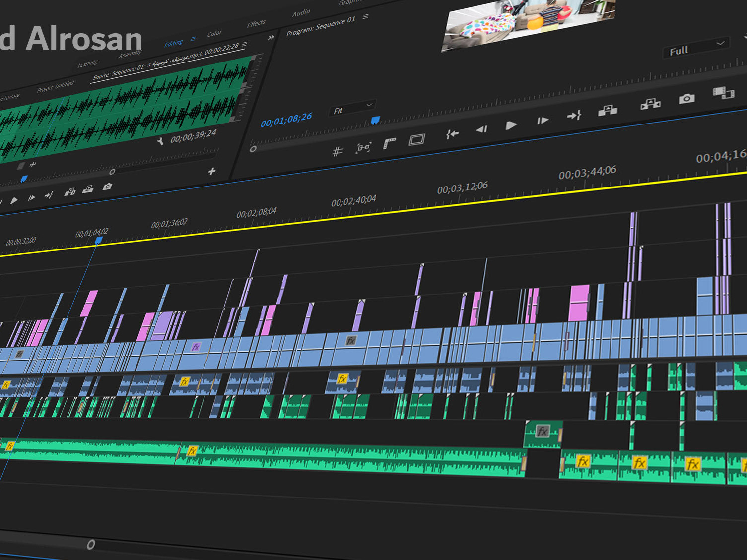The width and height of the screenshot is (747, 560).
Task: Switch to the Audio workspace
Action: pos(301,13)
